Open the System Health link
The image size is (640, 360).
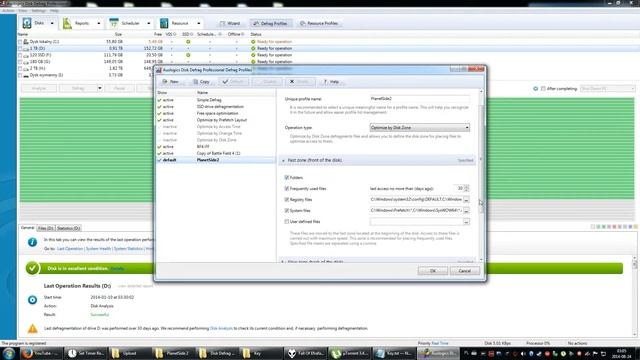(x=98, y=249)
